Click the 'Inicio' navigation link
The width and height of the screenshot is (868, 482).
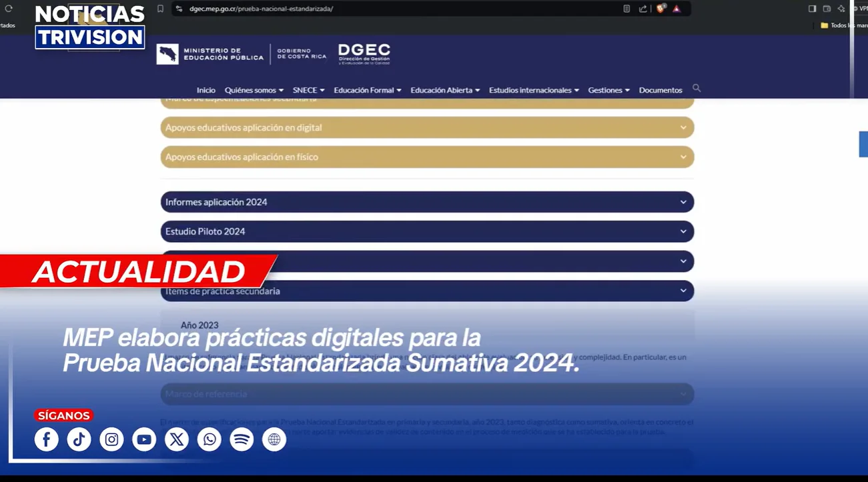[x=206, y=90]
